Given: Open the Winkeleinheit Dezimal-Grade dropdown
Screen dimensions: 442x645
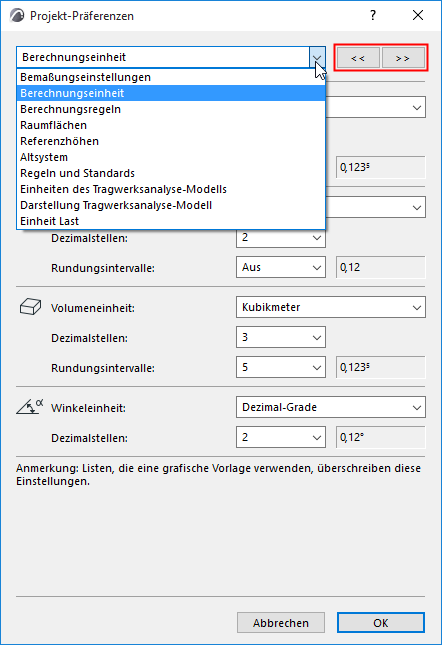Looking at the screenshot, I should pos(331,407).
